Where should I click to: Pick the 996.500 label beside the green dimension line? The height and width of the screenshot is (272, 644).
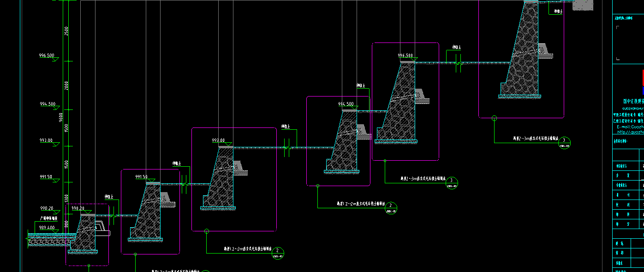pyautogui.click(x=47, y=55)
